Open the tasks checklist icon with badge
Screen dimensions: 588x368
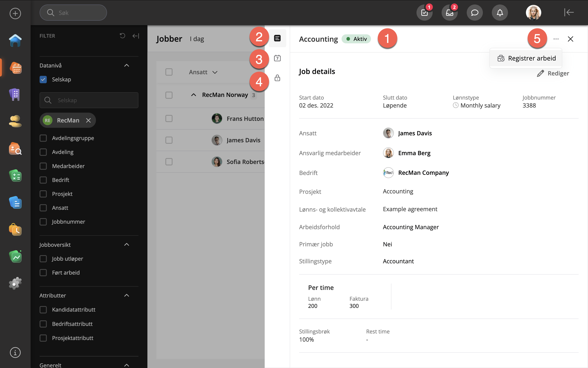coord(424,12)
